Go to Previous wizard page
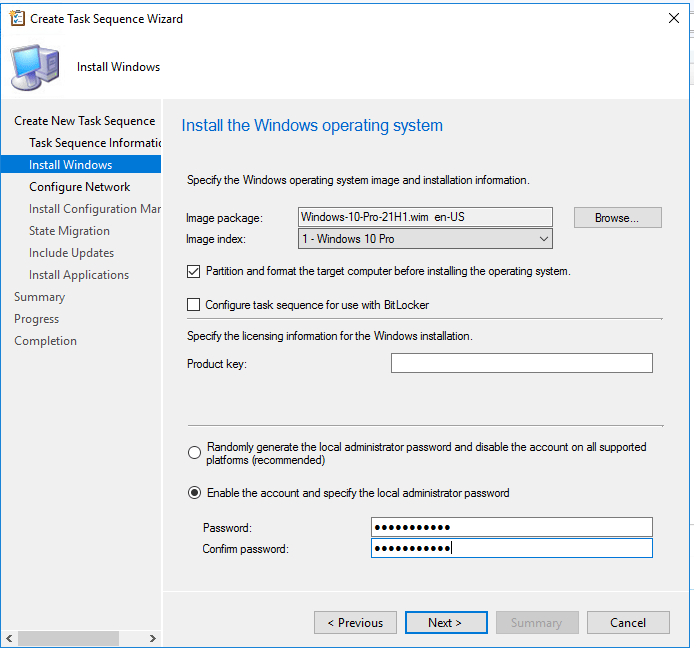The image size is (694, 649). [x=355, y=622]
